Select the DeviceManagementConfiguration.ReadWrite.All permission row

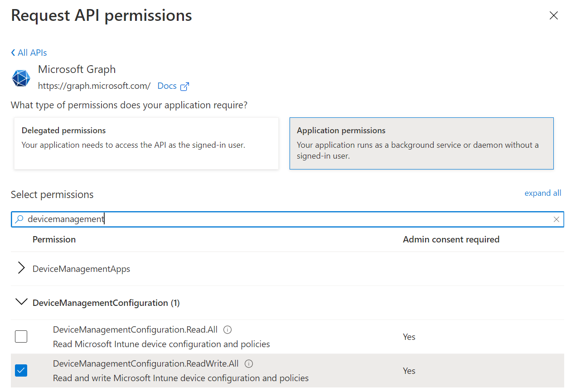click(x=287, y=371)
